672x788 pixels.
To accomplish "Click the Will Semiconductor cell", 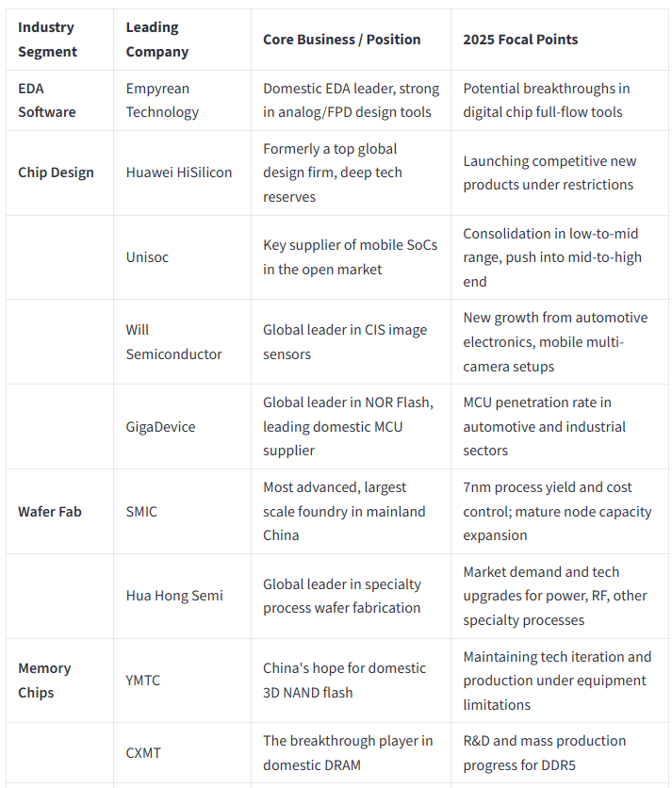I will pyautogui.click(x=173, y=342).
